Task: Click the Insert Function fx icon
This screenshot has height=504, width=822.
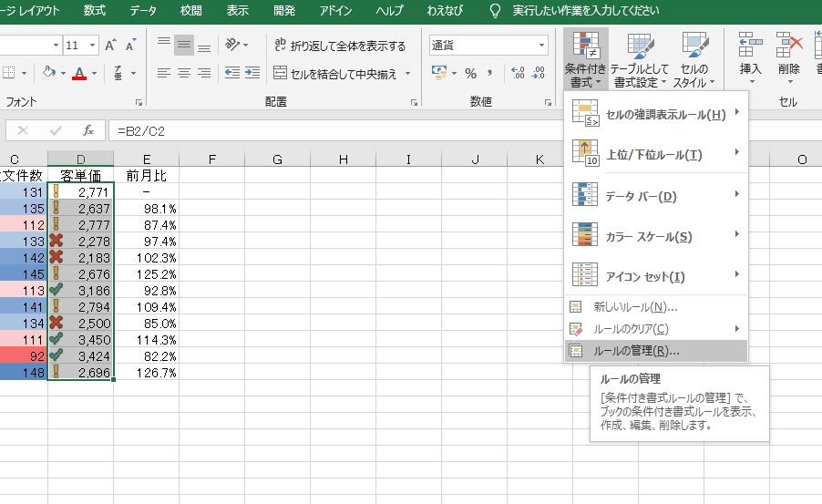Action: (x=88, y=130)
